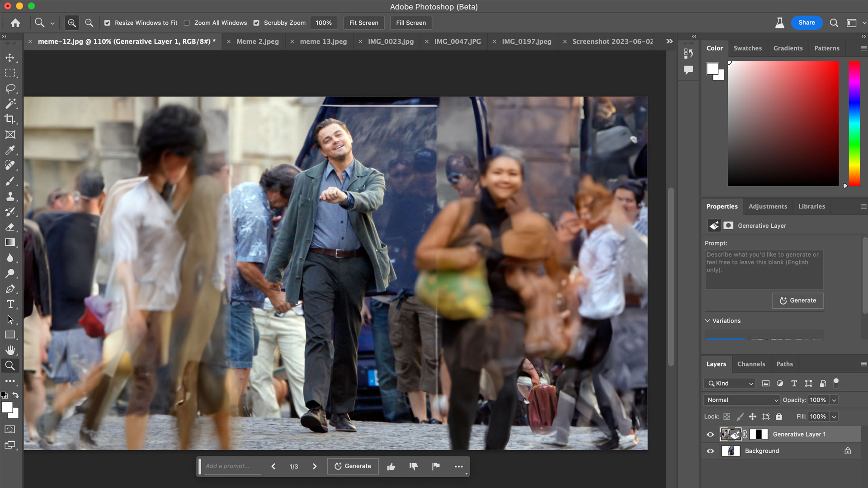
Task: Enable Resize Windows to Fit checkbox
Action: coord(107,23)
